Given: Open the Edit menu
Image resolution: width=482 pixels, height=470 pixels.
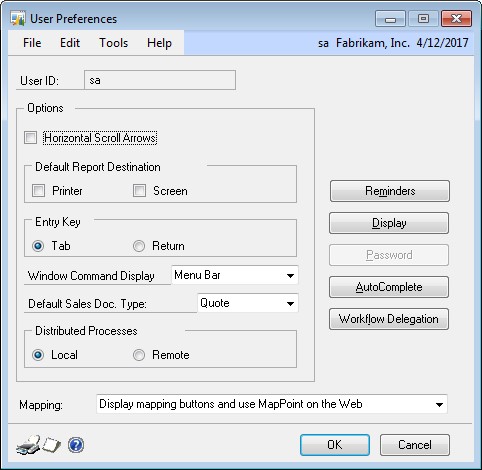Looking at the screenshot, I should pos(70,43).
